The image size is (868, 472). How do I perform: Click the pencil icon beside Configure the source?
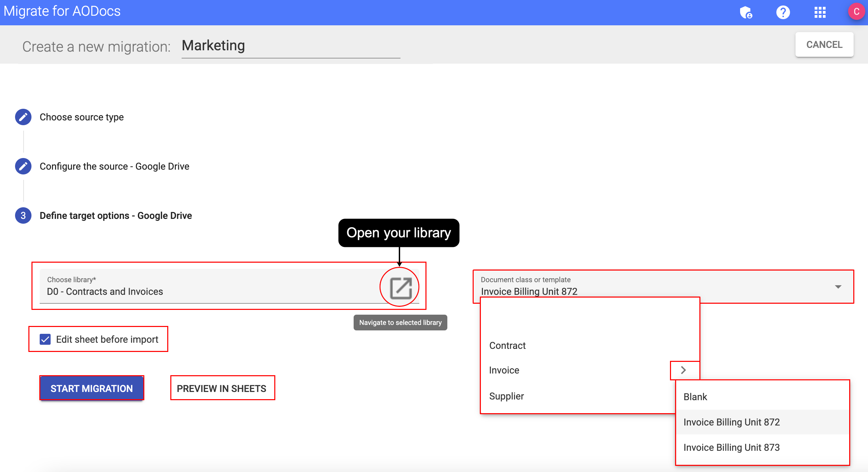[x=23, y=166]
